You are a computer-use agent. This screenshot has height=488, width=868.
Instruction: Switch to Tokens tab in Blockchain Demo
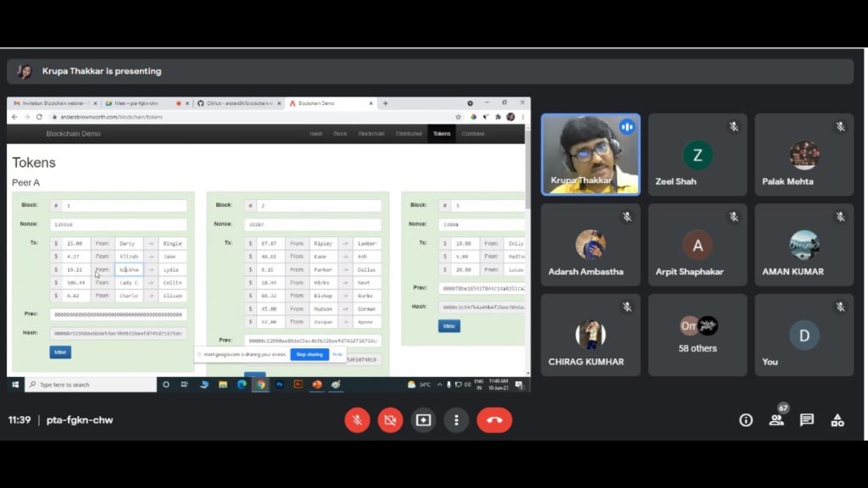tap(442, 134)
